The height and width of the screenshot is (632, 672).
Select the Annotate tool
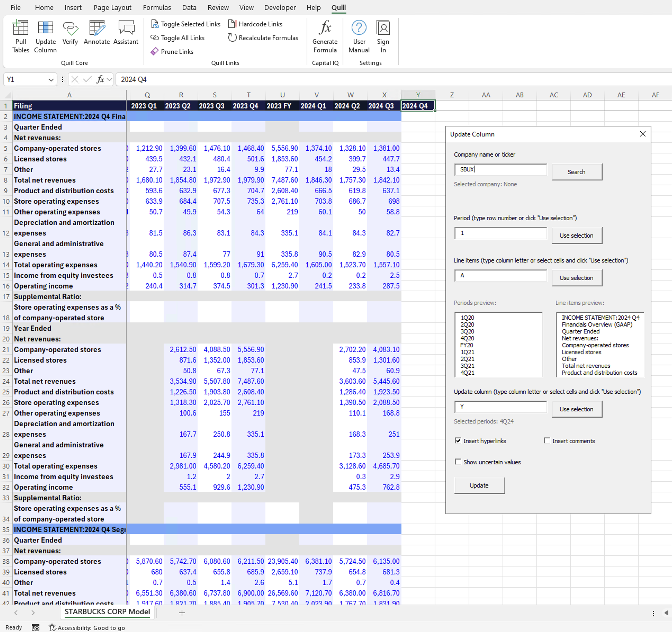point(97,33)
